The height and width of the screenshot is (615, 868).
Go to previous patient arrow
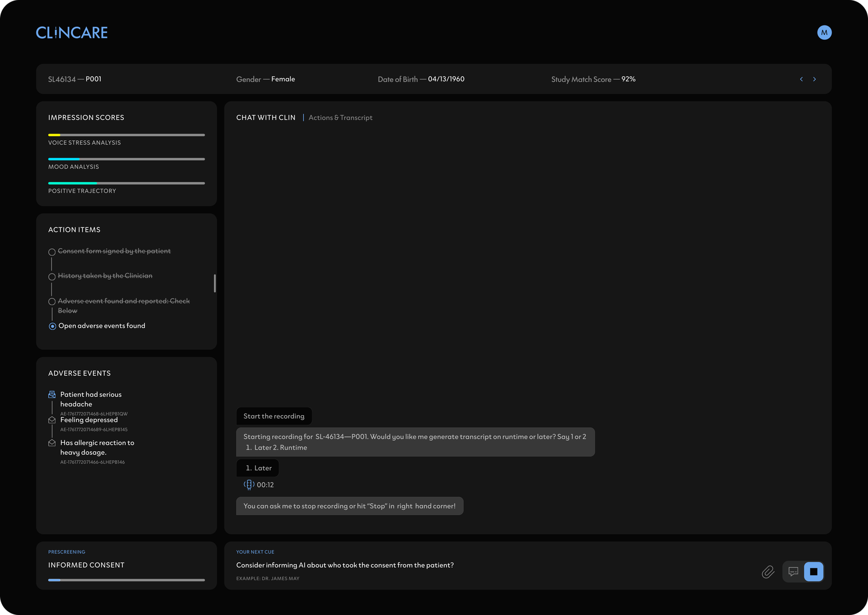[801, 79]
